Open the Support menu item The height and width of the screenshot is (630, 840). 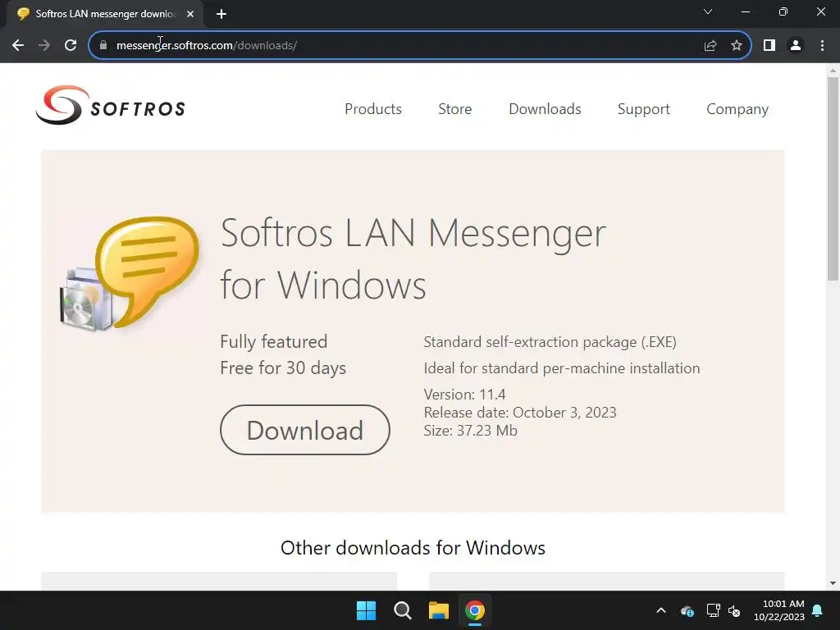point(643,109)
